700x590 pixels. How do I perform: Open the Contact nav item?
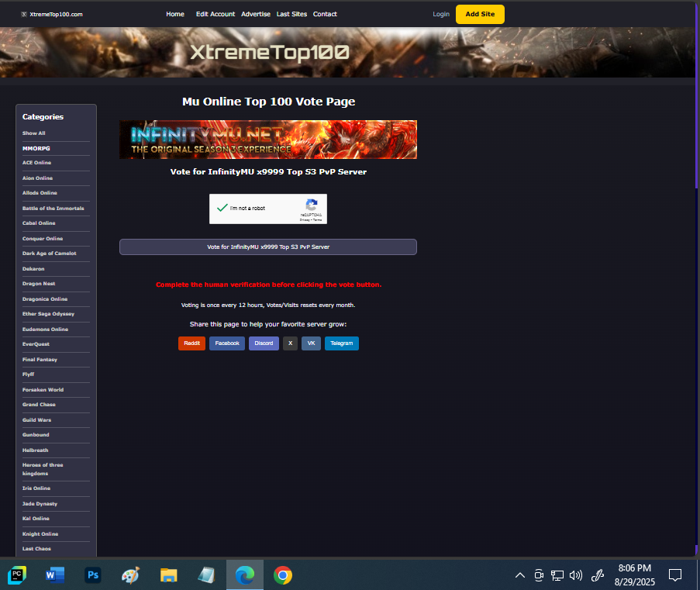point(325,14)
